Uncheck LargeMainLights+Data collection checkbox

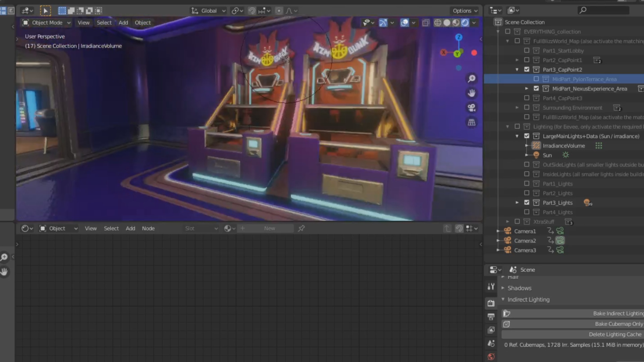[527, 136]
